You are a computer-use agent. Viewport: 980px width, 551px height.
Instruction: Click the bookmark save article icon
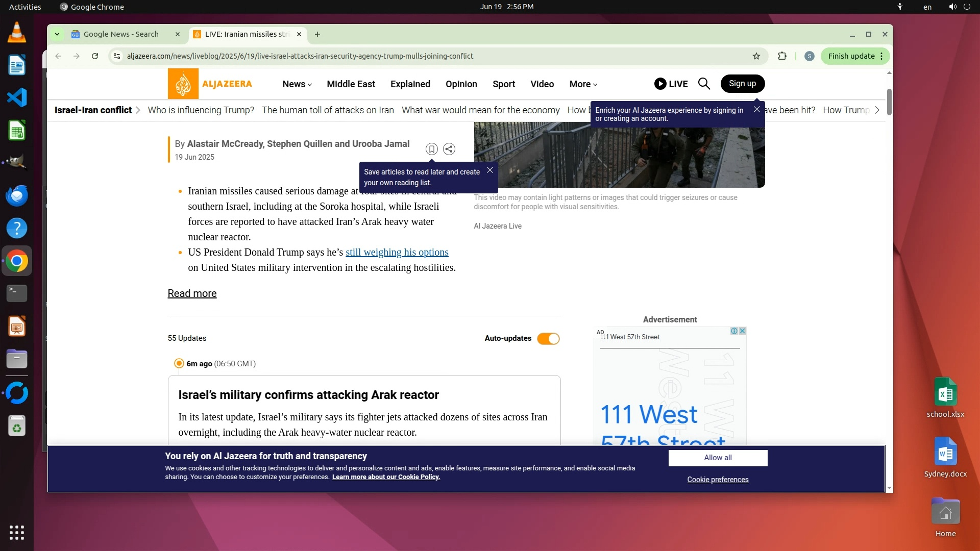(431, 149)
